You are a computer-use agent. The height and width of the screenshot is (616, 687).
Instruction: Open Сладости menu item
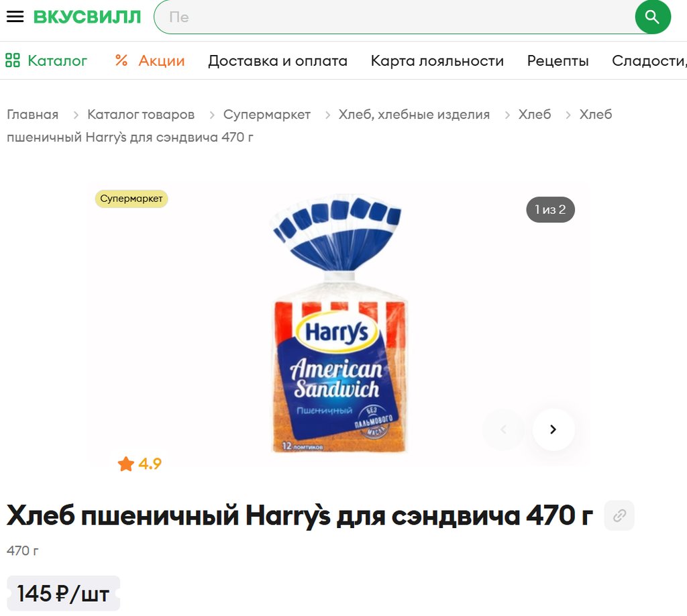pos(649,60)
